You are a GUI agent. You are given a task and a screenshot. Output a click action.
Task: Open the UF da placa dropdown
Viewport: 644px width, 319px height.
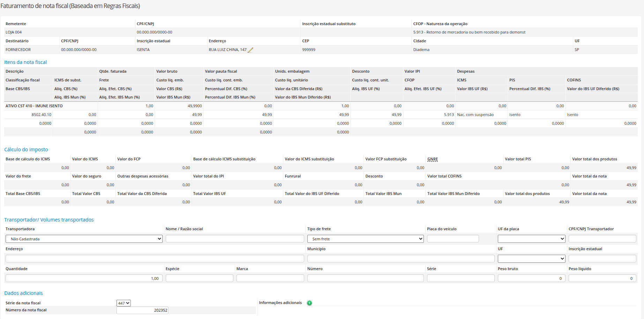tap(532, 239)
